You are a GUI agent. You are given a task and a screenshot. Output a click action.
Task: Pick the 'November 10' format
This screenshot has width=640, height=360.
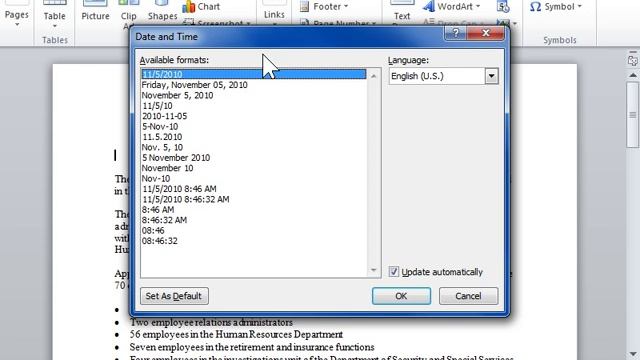click(167, 168)
